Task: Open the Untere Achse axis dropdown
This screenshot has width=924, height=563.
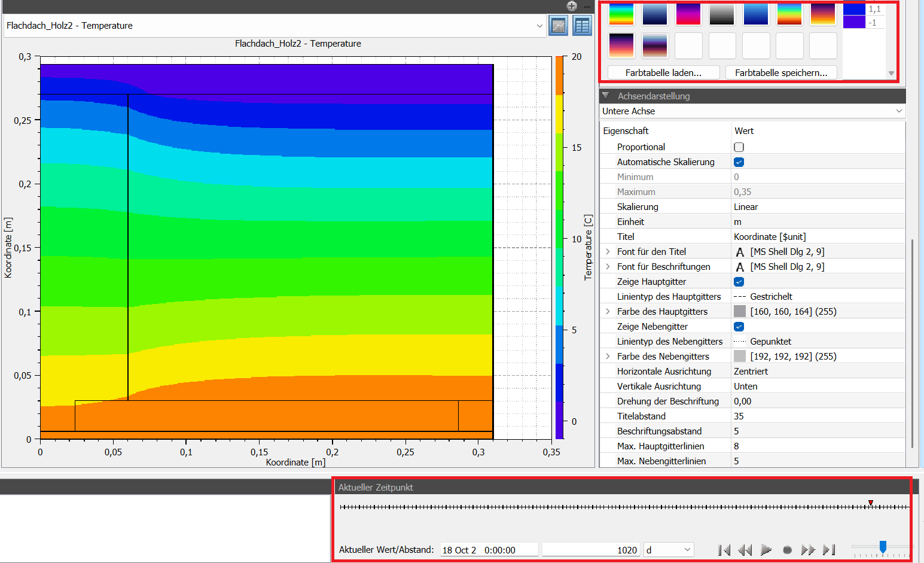Action: [x=752, y=111]
